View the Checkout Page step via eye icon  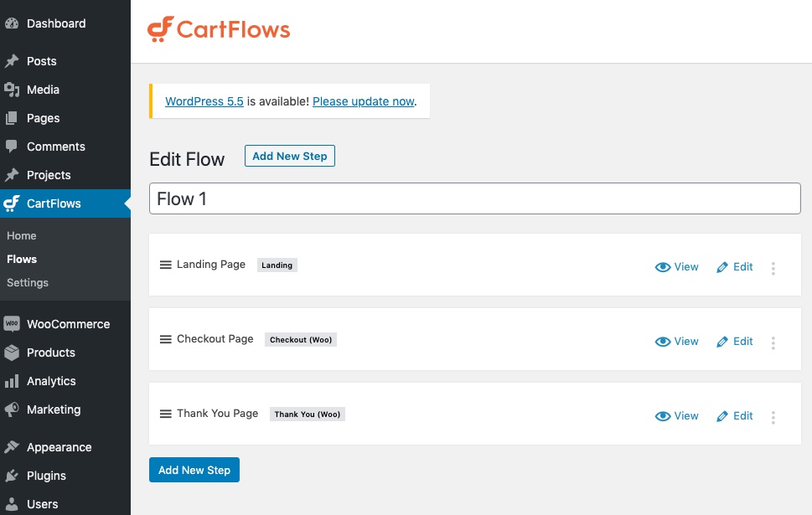[663, 342]
